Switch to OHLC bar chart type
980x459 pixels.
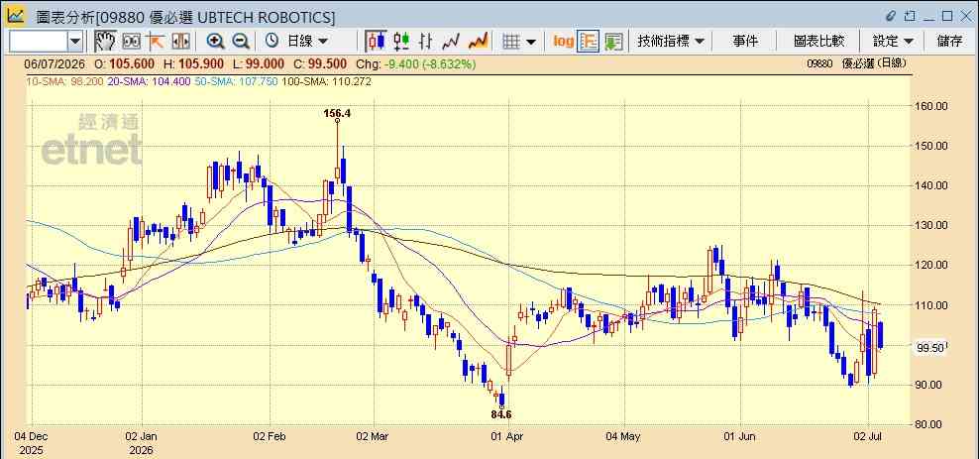[426, 42]
